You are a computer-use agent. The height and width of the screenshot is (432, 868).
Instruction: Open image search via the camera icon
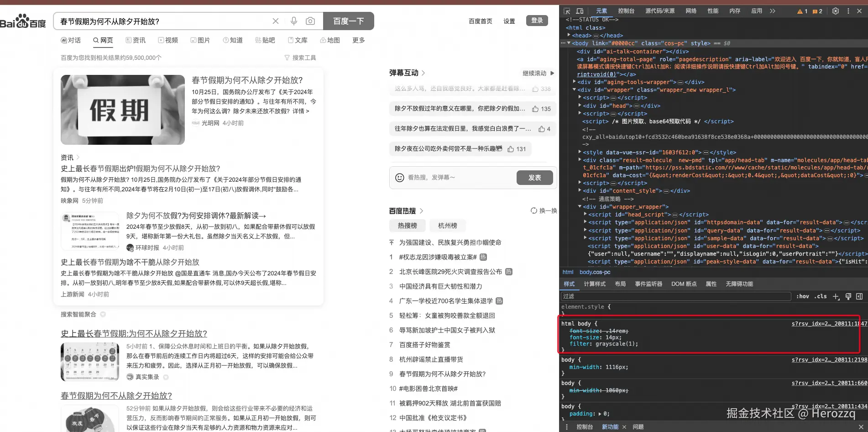310,21
